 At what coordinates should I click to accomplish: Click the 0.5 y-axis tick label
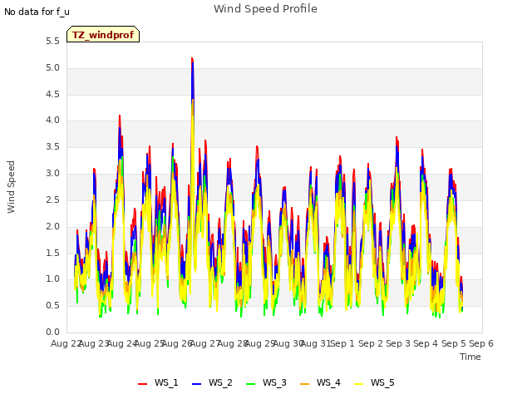[52, 306]
